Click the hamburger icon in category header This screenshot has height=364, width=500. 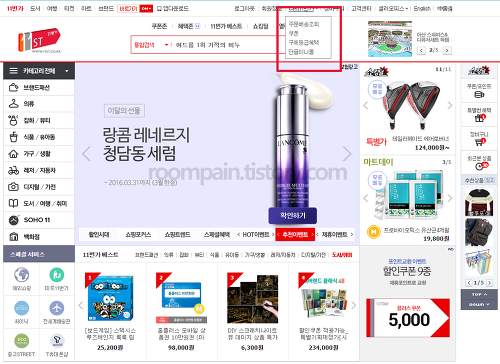(14, 71)
